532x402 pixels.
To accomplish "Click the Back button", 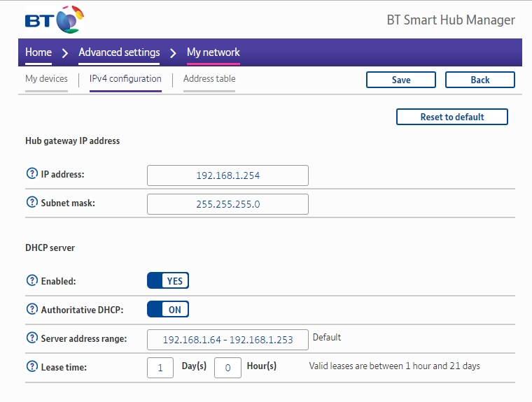I will click(479, 80).
